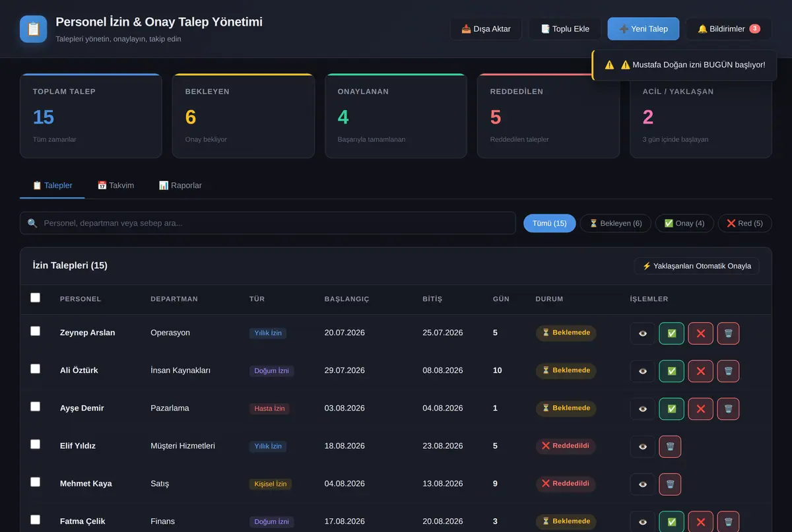Delete Mehmet Kaya's rejected request

[670, 484]
